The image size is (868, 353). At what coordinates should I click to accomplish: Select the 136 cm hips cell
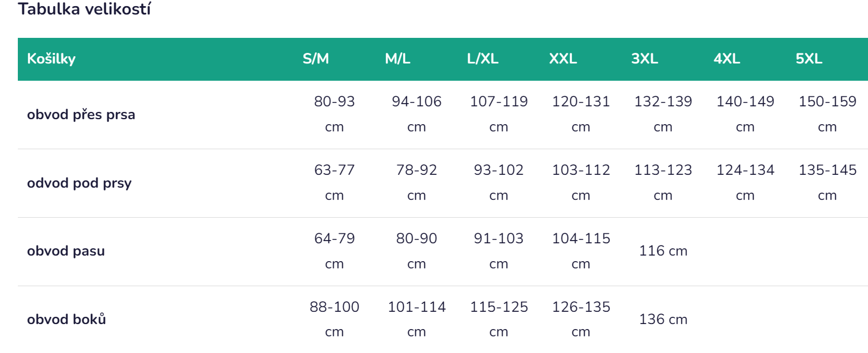coord(663,320)
